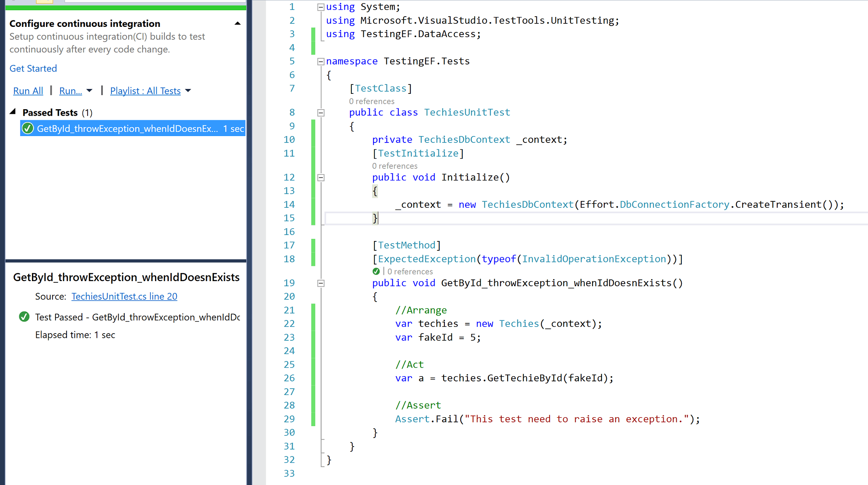The height and width of the screenshot is (485, 868).
Task: Click line number 16 in gutter
Action: (x=289, y=232)
